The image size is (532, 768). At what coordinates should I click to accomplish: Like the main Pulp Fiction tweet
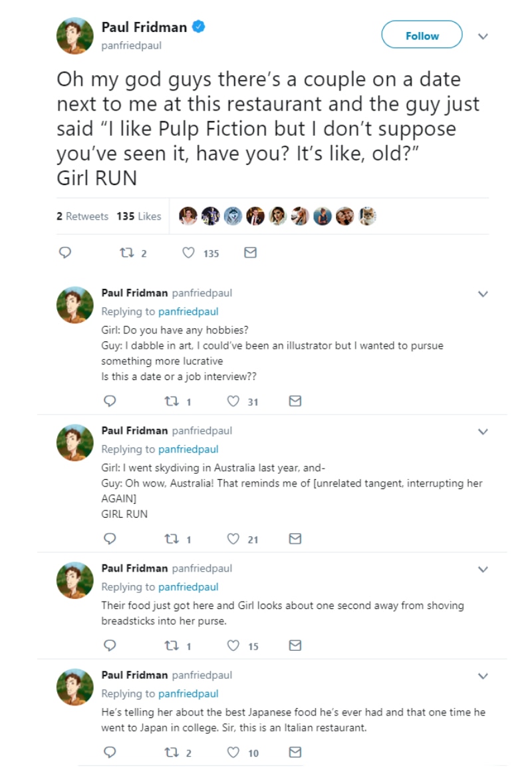tap(189, 253)
